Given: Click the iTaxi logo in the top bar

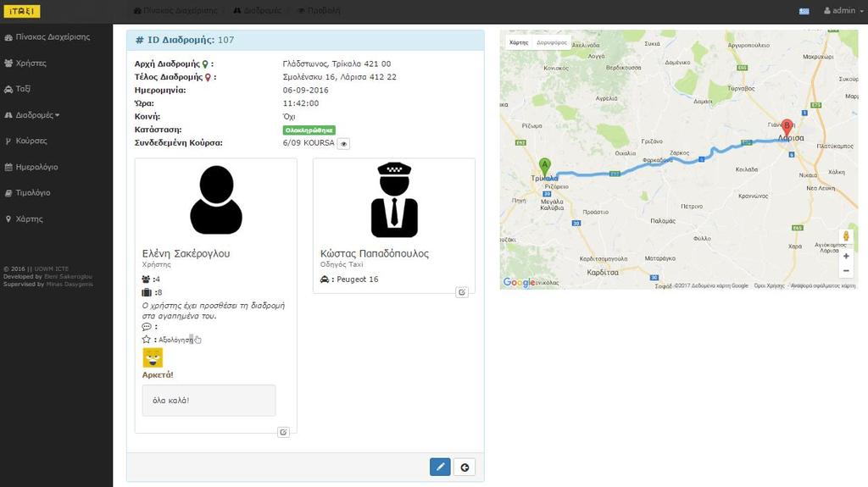Looking at the screenshot, I should (x=21, y=10).
